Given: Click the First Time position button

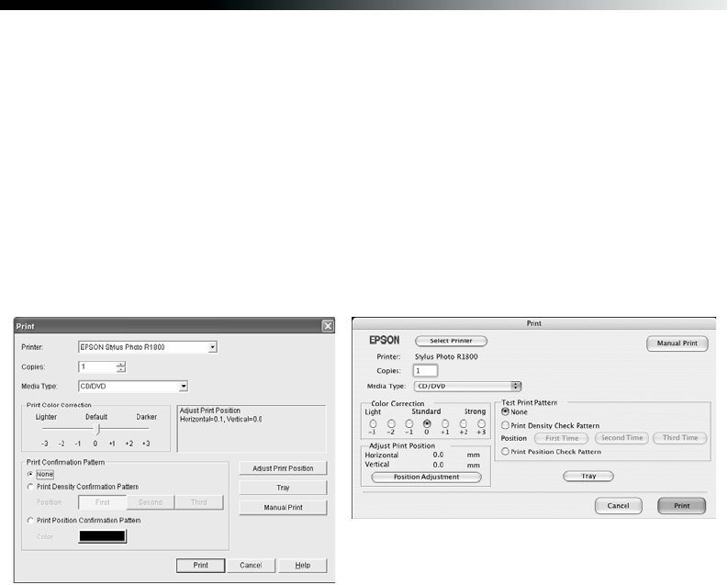Looking at the screenshot, I should (x=562, y=438).
